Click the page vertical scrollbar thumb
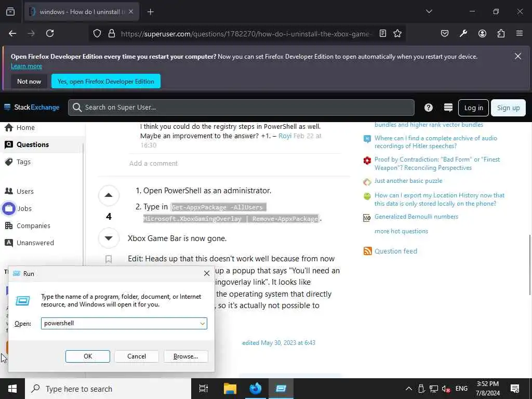Viewport: 532px width, 399px height. tap(529, 264)
